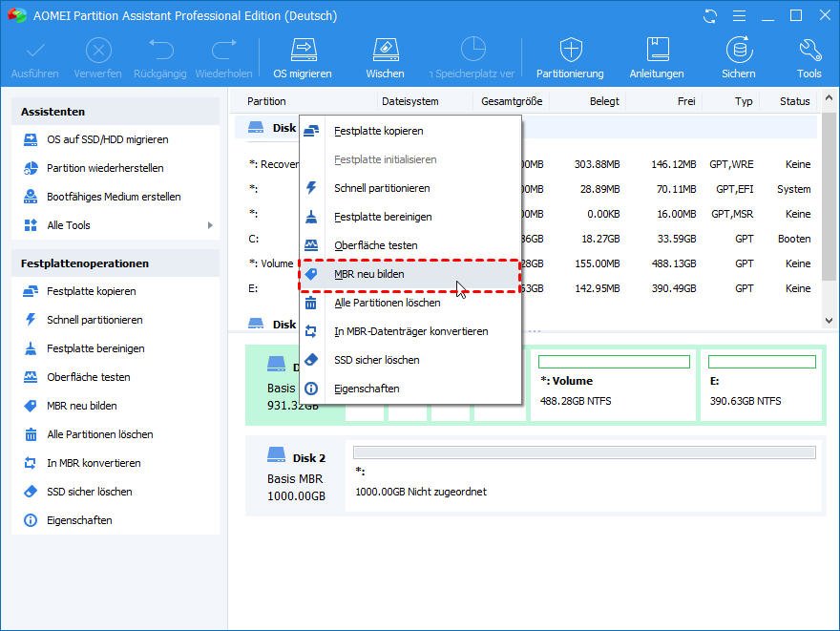
Task: Open the hamburger menu in title bar
Action: pyautogui.click(x=738, y=16)
